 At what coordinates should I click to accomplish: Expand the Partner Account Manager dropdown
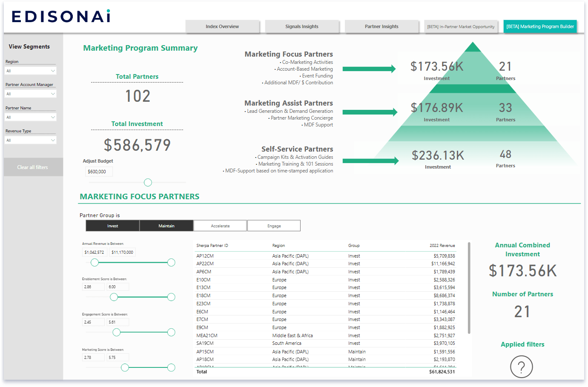coord(31,94)
